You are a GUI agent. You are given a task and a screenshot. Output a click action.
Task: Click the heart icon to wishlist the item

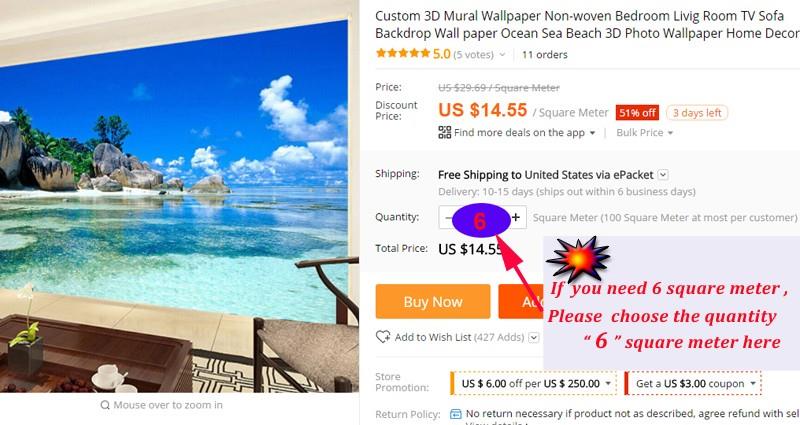[383, 337]
